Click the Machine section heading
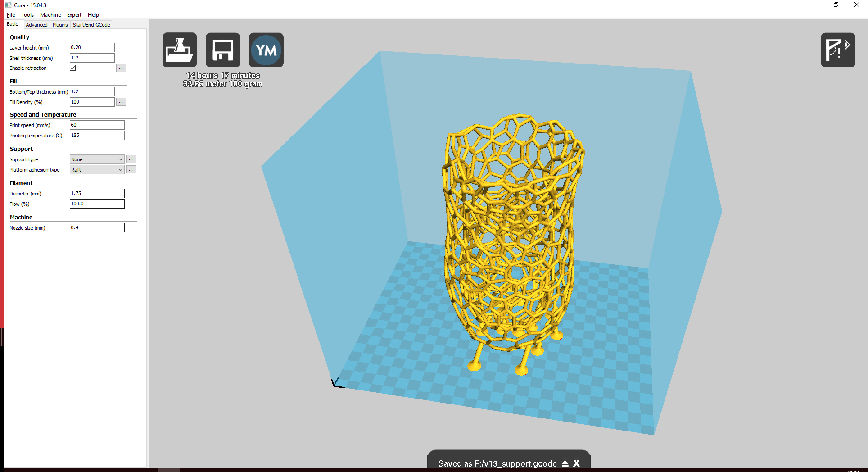 tap(21, 217)
